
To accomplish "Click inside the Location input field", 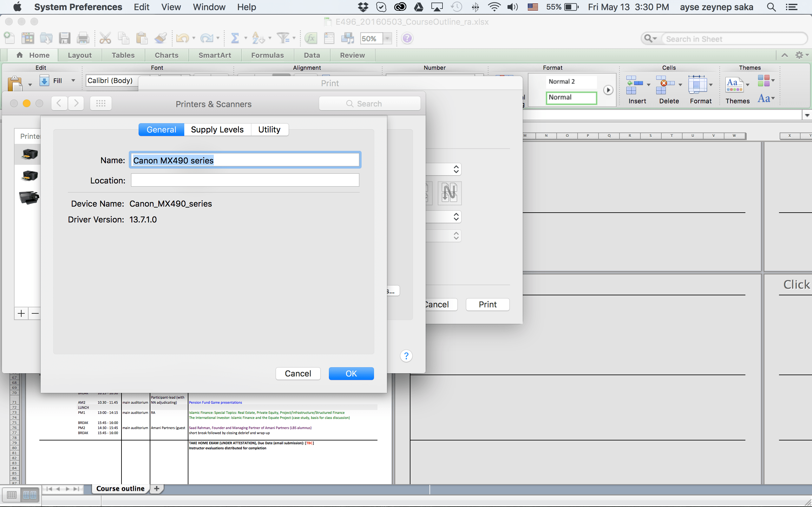I will (245, 180).
